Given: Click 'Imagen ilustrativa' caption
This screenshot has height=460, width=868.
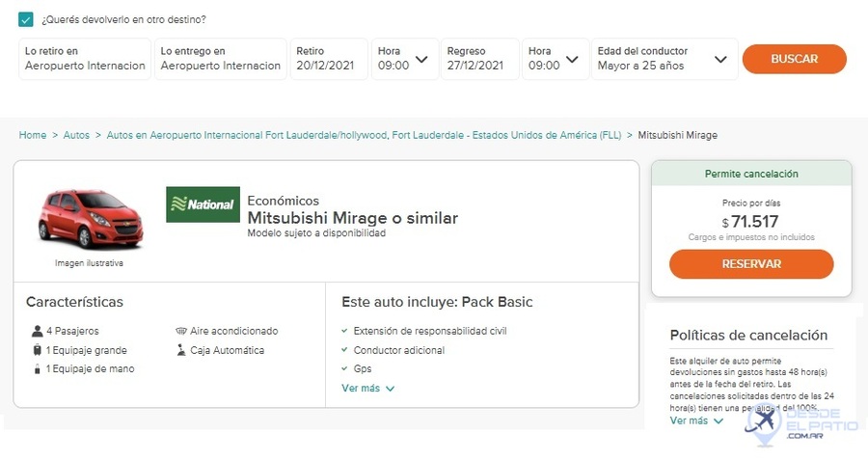Looking at the screenshot, I should 89,263.
